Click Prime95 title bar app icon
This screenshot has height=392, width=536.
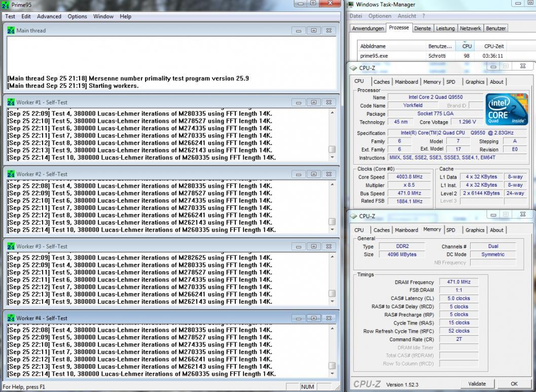(x=5, y=5)
